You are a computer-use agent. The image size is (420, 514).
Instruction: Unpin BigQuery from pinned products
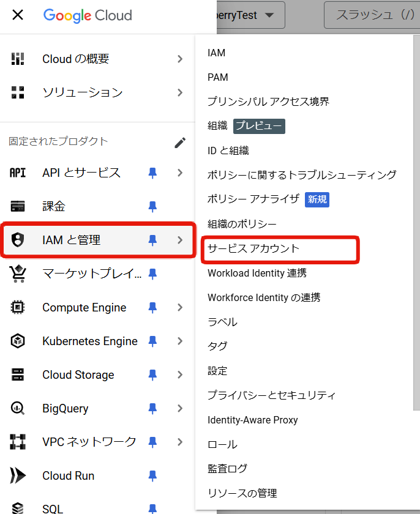point(152,409)
